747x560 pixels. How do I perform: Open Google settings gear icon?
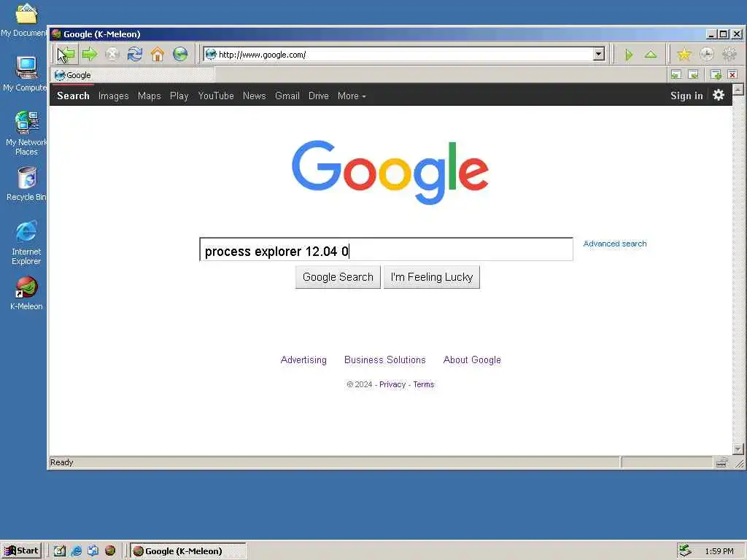tap(719, 96)
